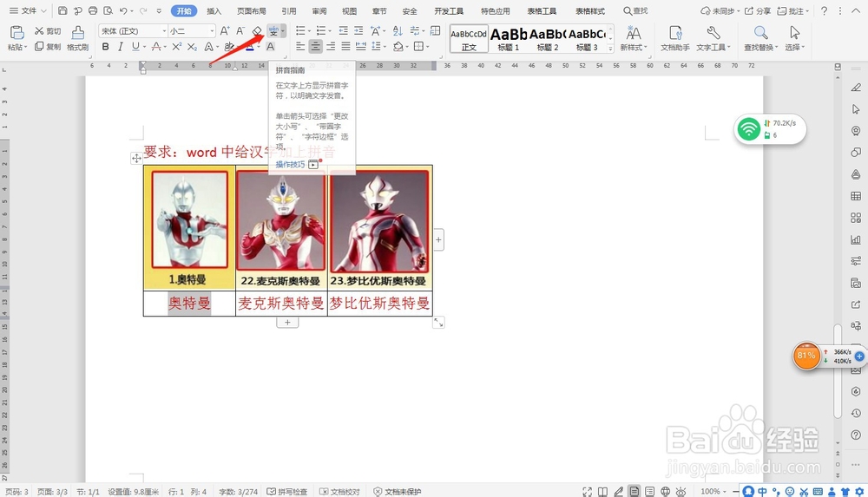Select the Format Painter (格式刷) tool
The image size is (868, 497).
point(78,37)
